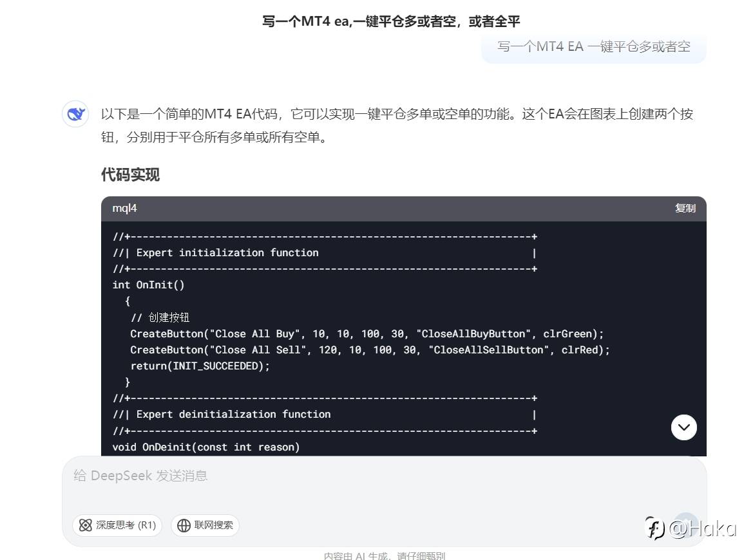Click the atom icon for deep thinking
Image resolution: width=744 pixels, height=560 pixels.
pos(86,525)
